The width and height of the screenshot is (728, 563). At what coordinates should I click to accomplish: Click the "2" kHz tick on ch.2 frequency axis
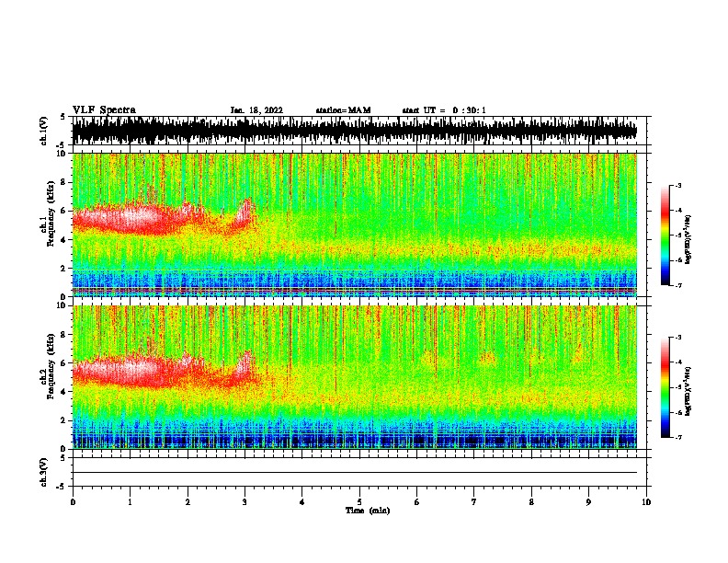[x=64, y=420]
